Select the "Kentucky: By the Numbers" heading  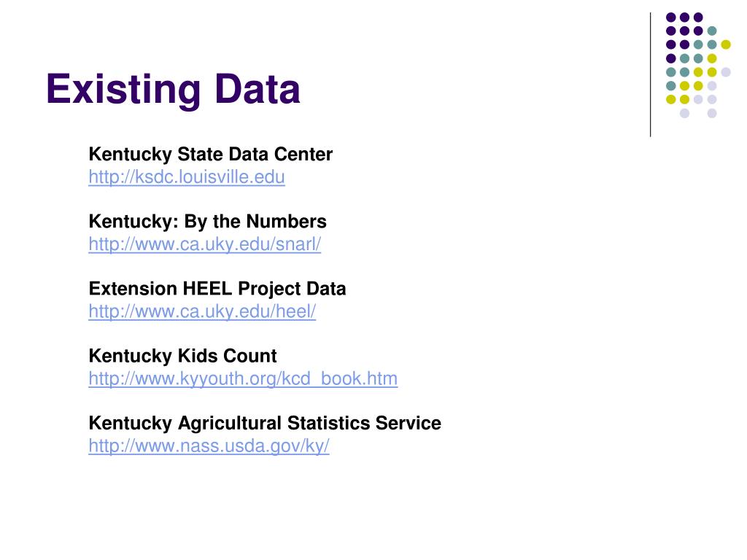[x=208, y=222]
